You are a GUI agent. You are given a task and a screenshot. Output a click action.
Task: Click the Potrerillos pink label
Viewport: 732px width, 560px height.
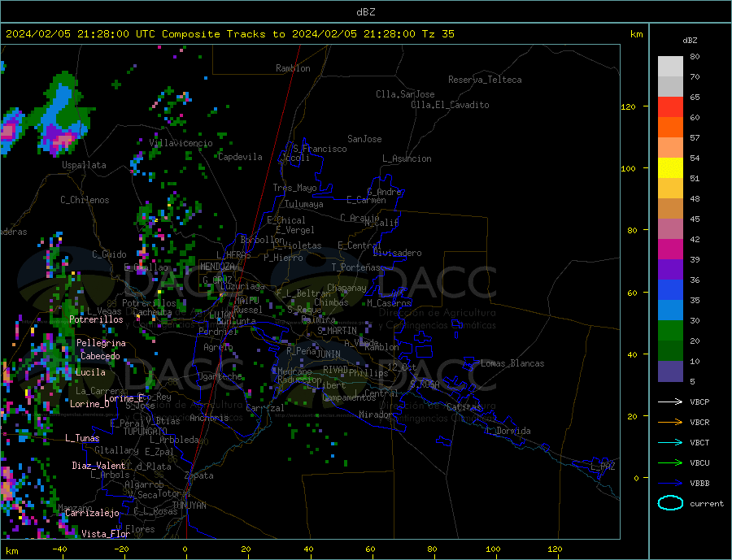click(x=96, y=319)
